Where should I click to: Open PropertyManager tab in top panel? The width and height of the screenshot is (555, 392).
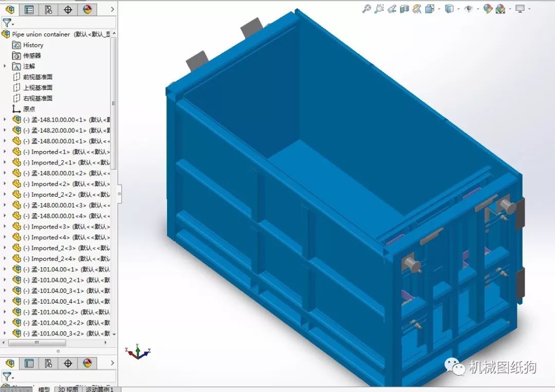point(29,9)
